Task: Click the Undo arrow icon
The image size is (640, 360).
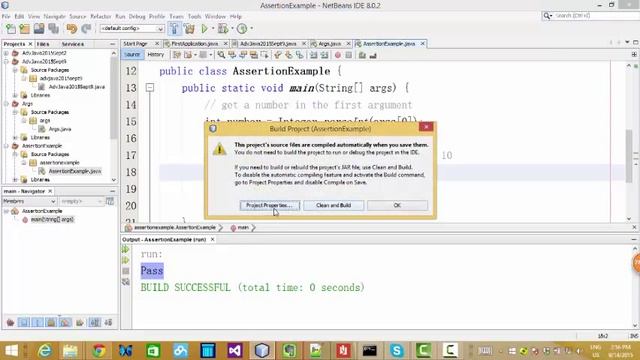Action: (71, 29)
